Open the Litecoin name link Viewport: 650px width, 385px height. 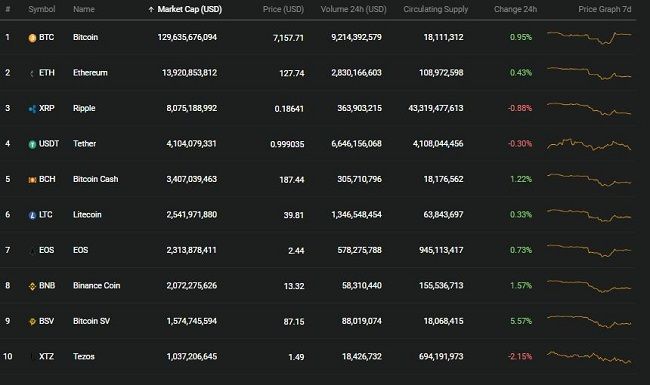[x=87, y=215]
